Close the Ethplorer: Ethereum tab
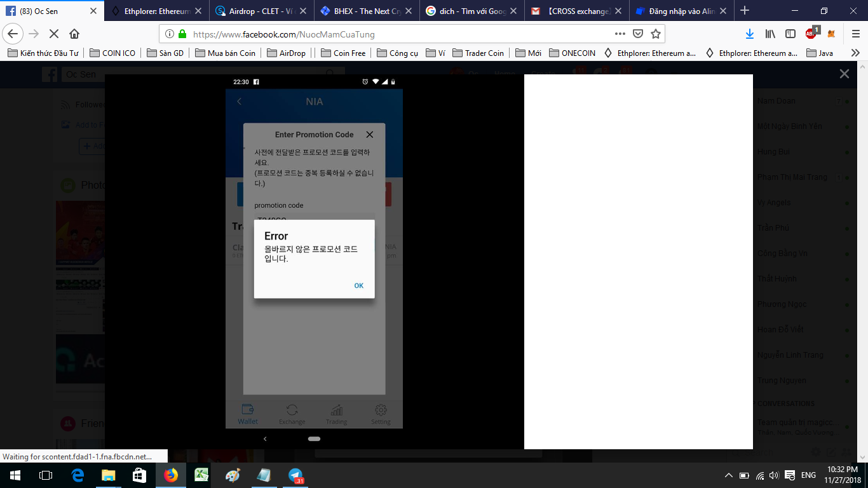This screenshot has height=488, width=868. coord(198,11)
